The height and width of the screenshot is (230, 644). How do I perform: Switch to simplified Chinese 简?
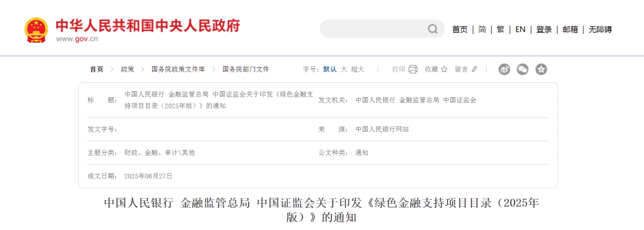tap(482, 30)
